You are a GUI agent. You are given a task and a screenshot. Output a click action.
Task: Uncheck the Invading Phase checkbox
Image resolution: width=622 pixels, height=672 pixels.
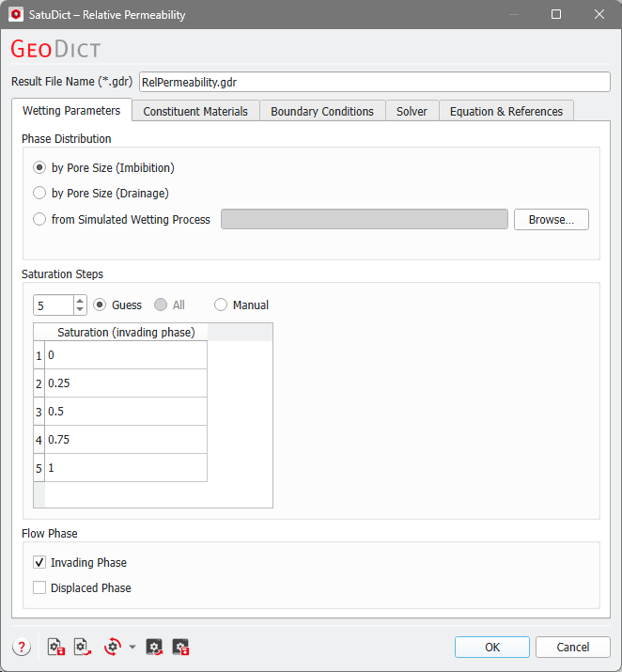coord(39,562)
